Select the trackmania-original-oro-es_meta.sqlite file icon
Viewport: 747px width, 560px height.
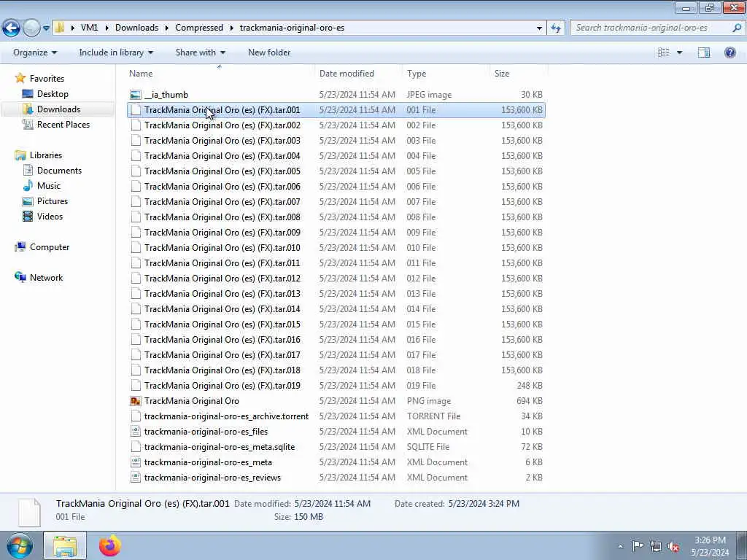pyautogui.click(x=136, y=447)
